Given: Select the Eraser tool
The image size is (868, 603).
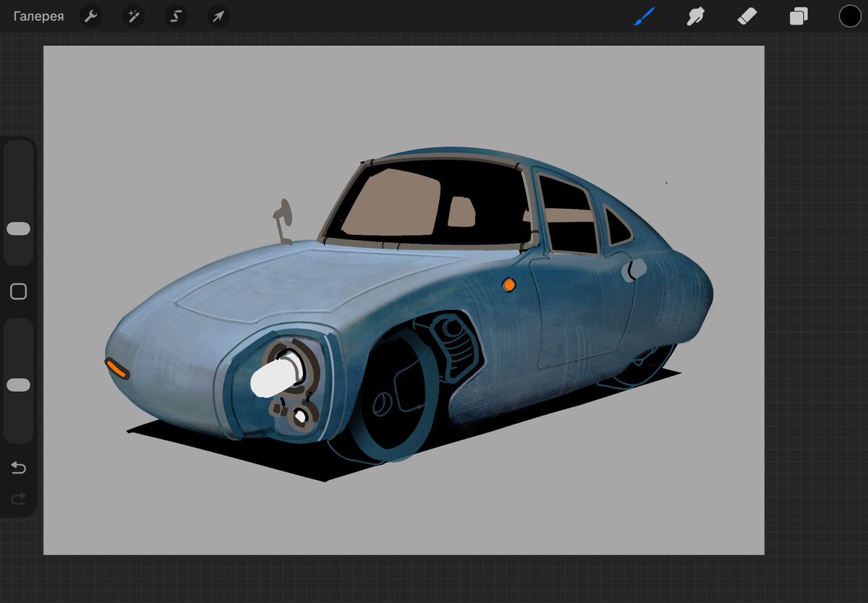Looking at the screenshot, I should pos(746,16).
